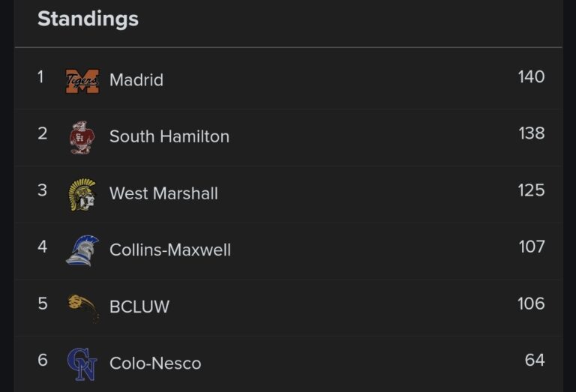Open the South Hamilton team link
This screenshot has width=576, height=392.
pos(169,136)
